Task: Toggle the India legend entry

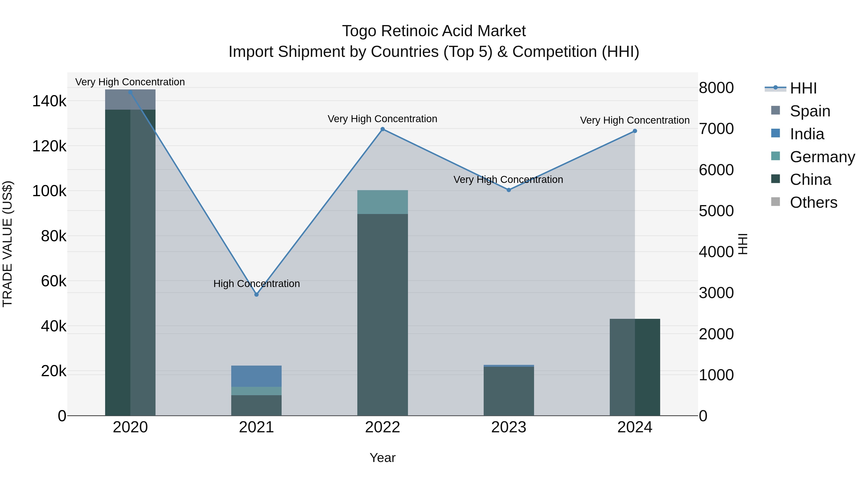Action: (798, 134)
